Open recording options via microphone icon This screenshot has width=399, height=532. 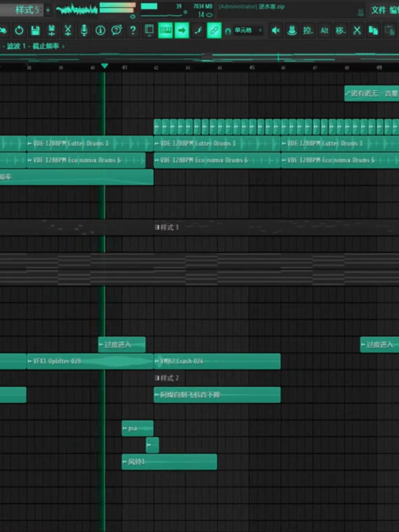click(84, 30)
